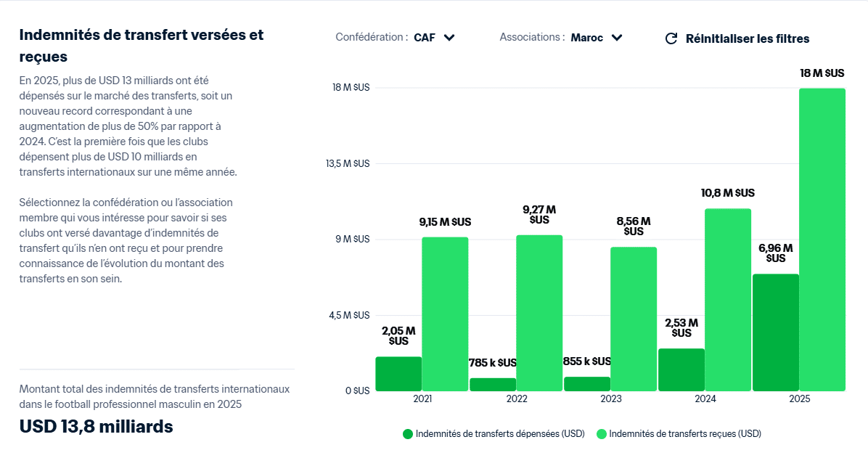Select the light green 2023 bar showing 8,56 M

pyautogui.click(x=634, y=319)
